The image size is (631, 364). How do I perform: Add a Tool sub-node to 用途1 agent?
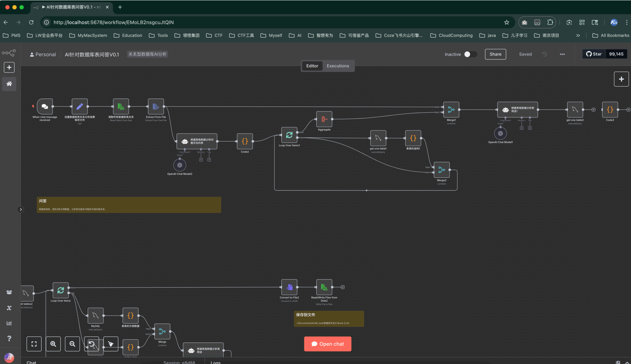click(530, 128)
